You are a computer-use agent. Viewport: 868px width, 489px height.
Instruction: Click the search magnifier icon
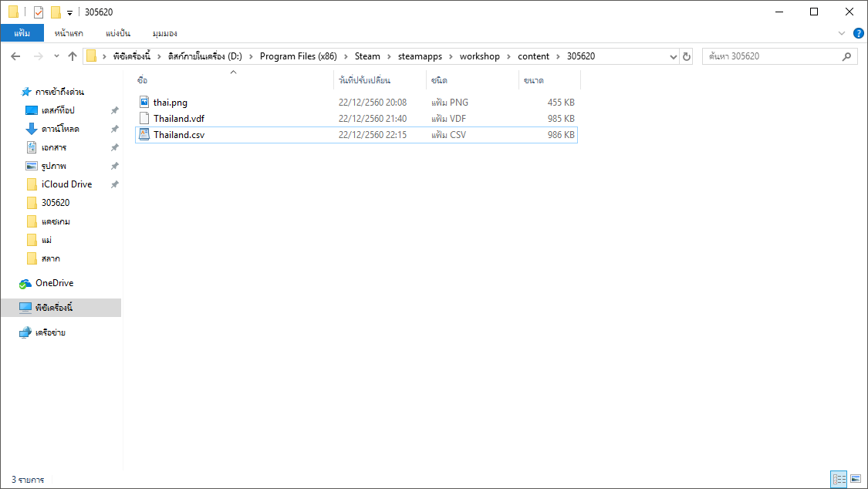846,56
